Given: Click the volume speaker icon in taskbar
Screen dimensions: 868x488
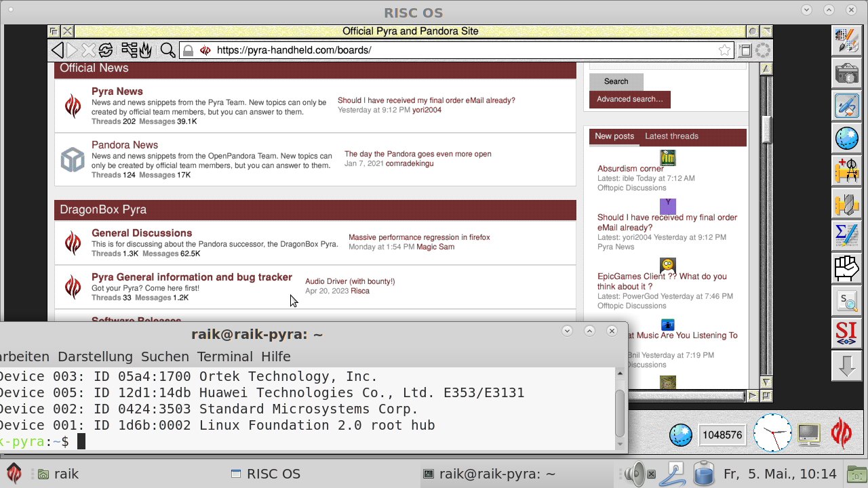Looking at the screenshot, I should click(635, 474).
